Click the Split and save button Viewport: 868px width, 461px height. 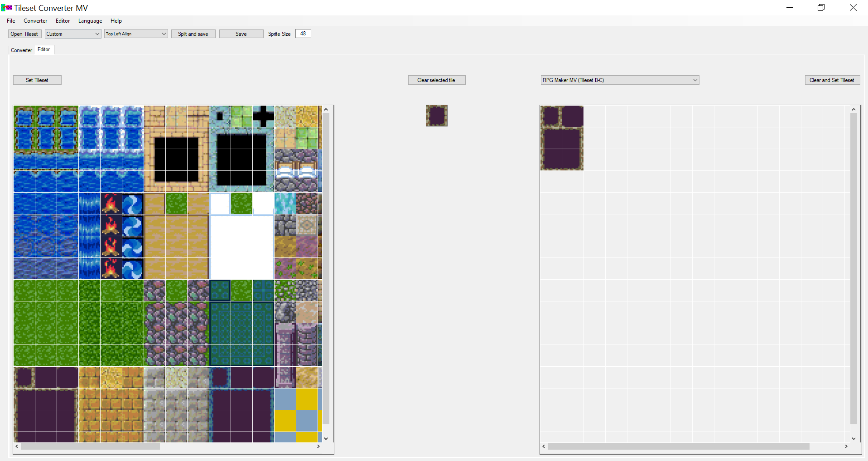click(193, 34)
